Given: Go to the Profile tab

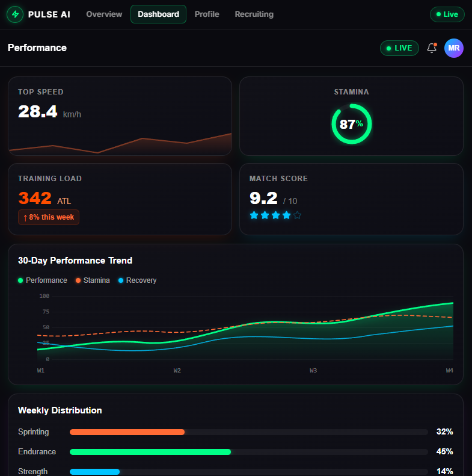Looking at the screenshot, I should [x=207, y=14].
